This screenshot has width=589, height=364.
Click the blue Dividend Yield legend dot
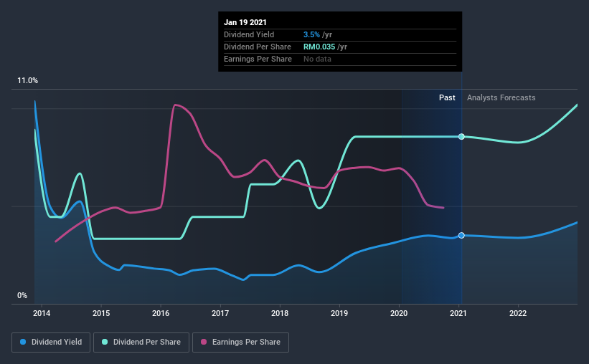click(x=23, y=342)
